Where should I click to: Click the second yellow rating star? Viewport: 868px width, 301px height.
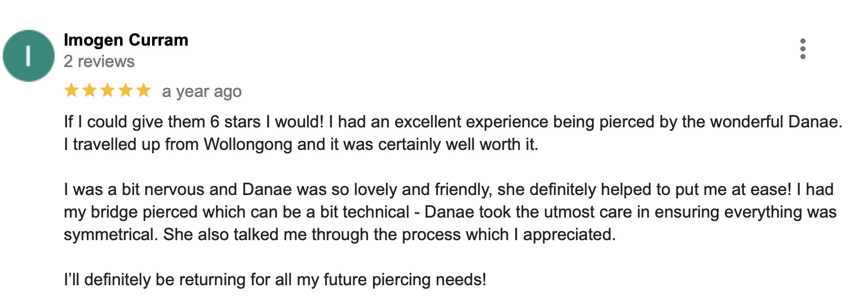[90, 91]
